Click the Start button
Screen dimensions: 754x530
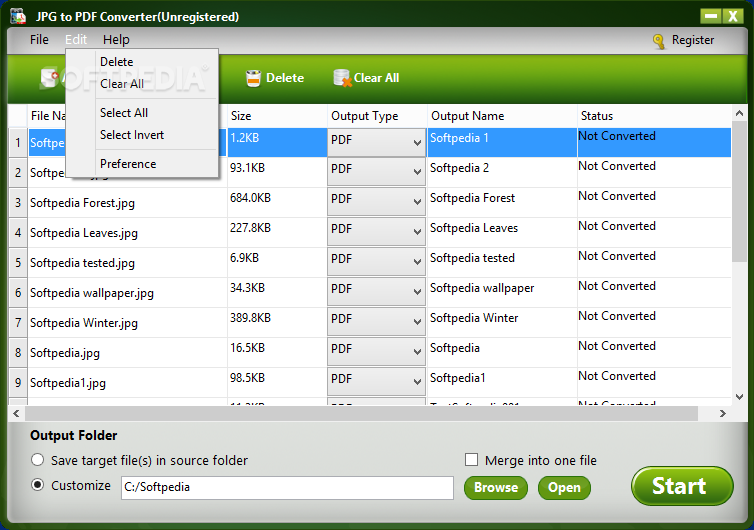click(x=682, y=486)
